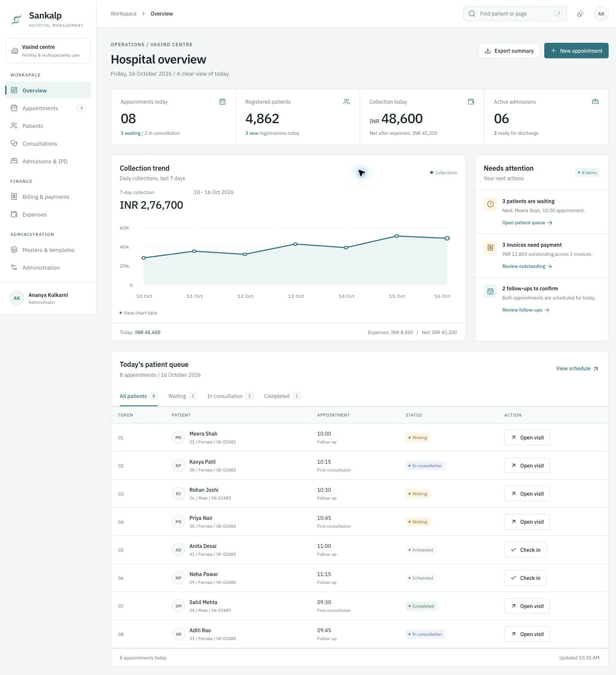Click people icon on Registered patients card
The image size is (616, 675).
(x=347, y=102)
